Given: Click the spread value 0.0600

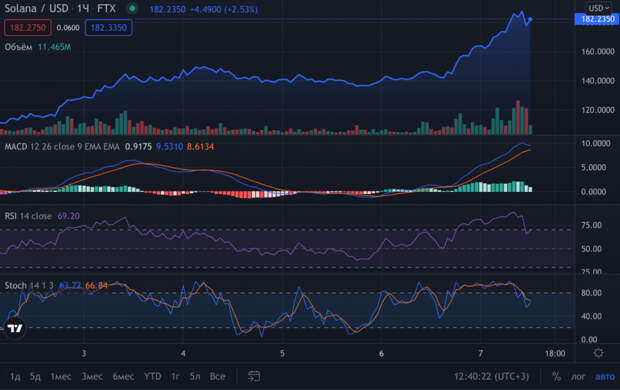Looking at the screenshot, I should (68, 28).
